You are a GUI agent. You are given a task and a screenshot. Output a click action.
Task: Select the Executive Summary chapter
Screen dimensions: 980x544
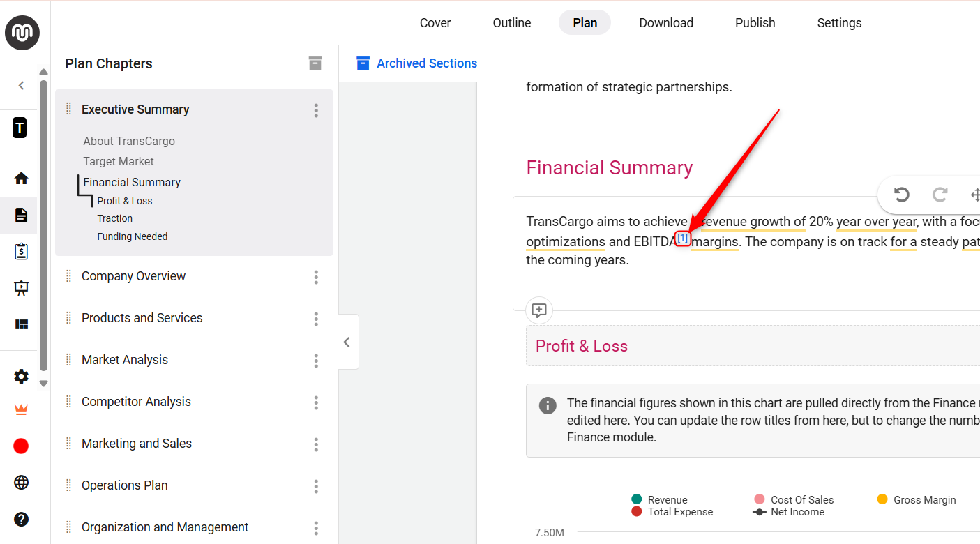point(135,109)
